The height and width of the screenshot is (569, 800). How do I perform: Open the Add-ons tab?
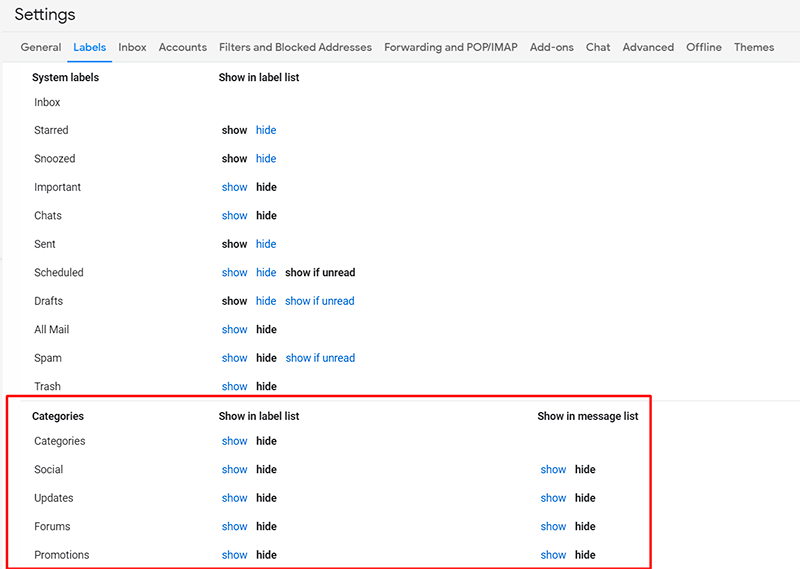point(552,47)
